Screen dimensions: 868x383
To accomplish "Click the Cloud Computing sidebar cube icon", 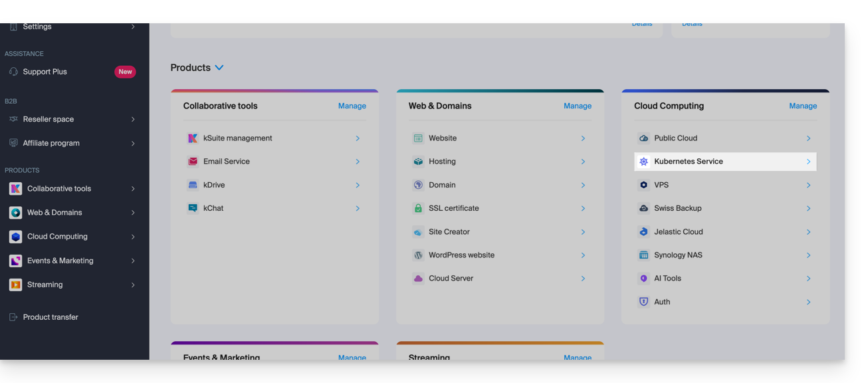I will pos(15,237).
